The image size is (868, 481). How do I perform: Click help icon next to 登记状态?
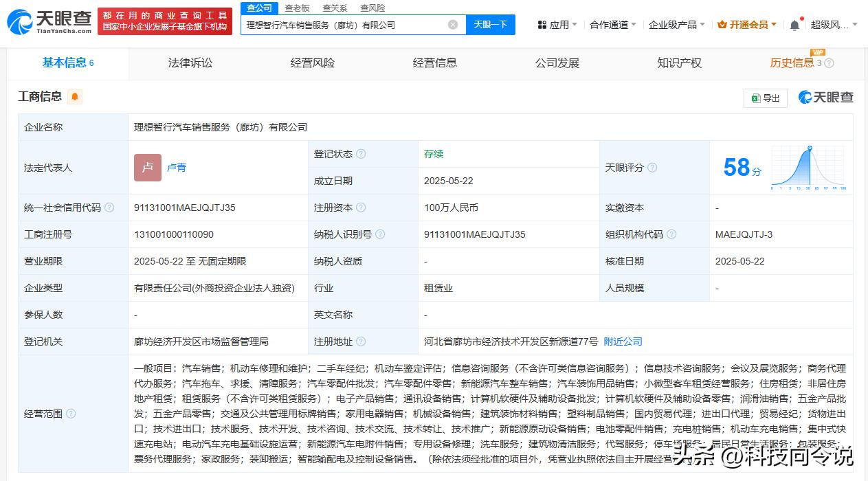361,154
